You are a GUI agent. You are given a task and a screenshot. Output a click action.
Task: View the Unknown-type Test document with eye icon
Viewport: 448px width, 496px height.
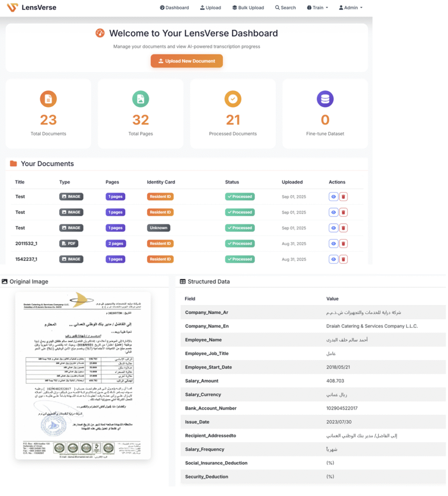pyautogui.click(x=334, y=228)
